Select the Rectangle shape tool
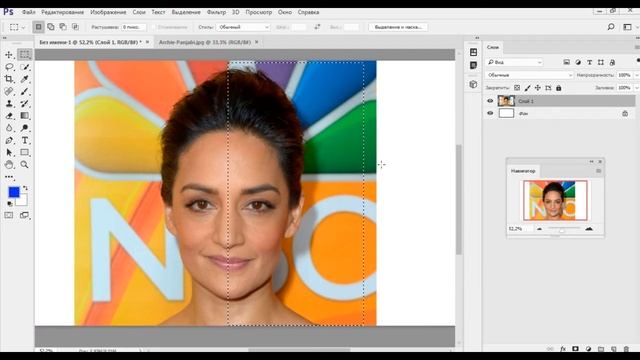The width and height of the screenshot is (640, 360). click(24, 153)
